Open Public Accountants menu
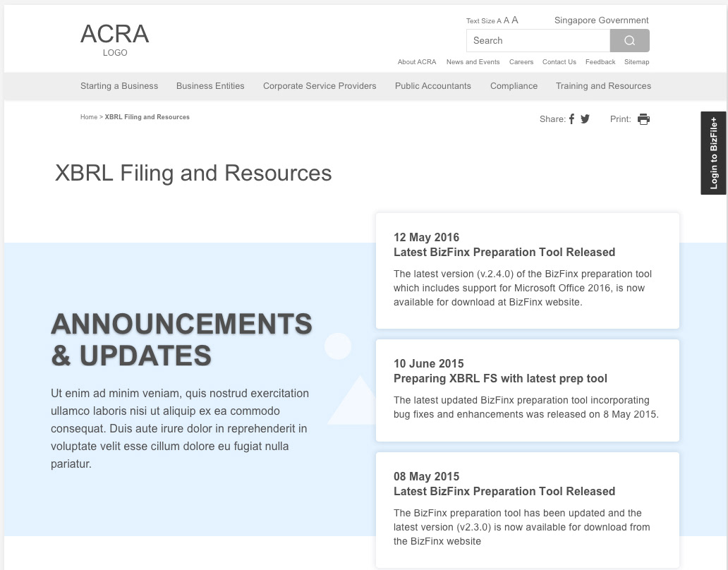This screenshot has width=728, height=570. point(433,86)
